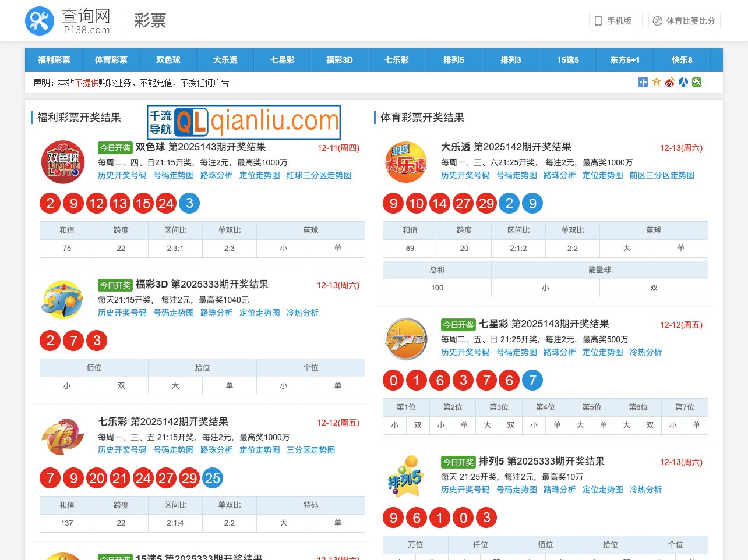Click the 排列5 lottery logo
Viewport: 748px width, 560px height.
click(x=405, y=477)
